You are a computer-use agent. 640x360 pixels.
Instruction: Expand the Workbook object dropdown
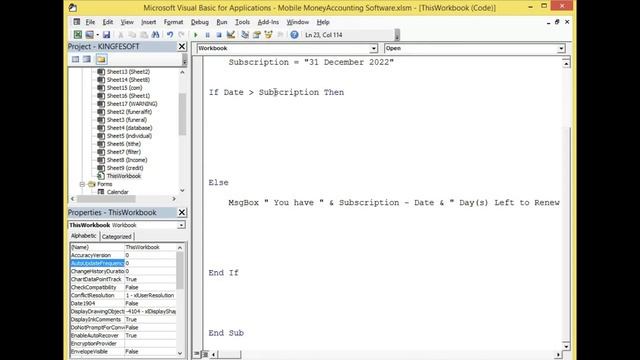373,49
